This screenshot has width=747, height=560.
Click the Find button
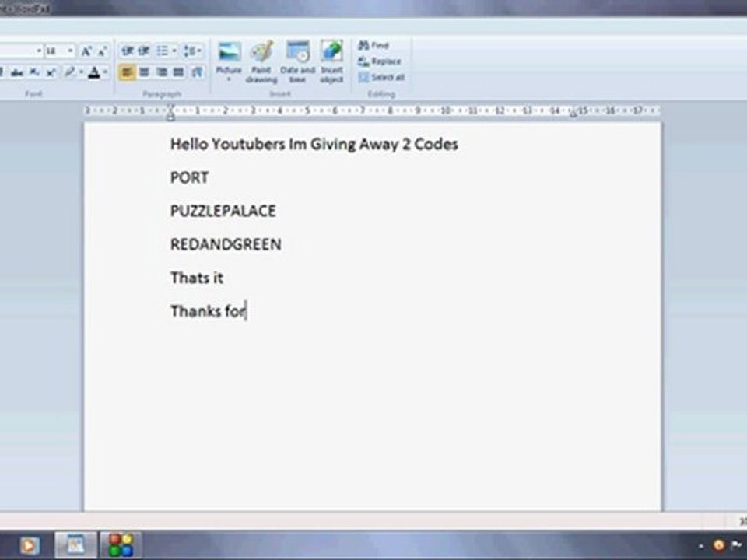pos(374,45)
